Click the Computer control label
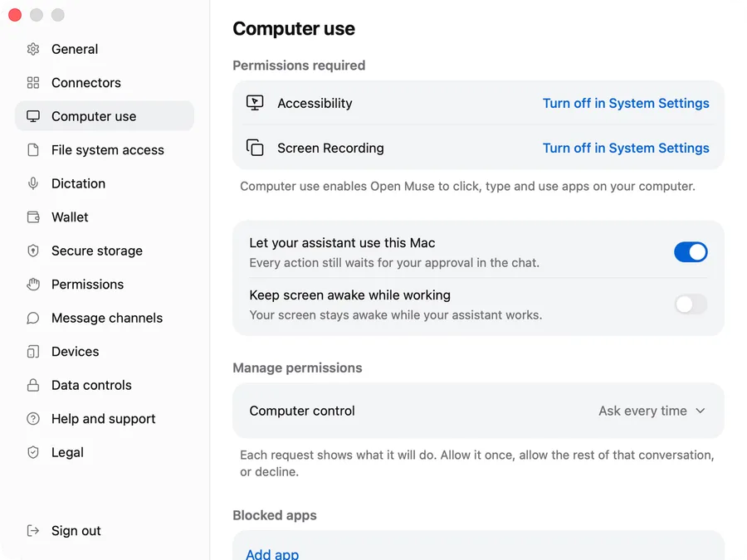Image resolution: width=747 pixels, height=560 pixels. pyautogui.click(x=302, y=411)
